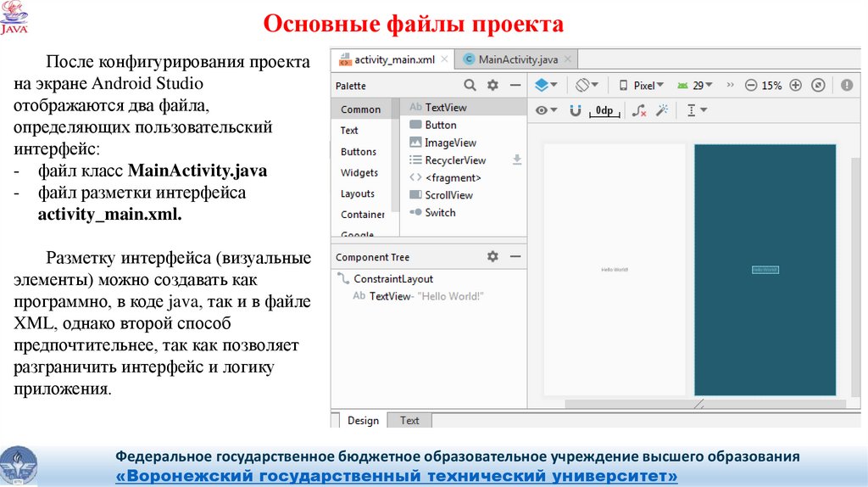The height and width of the screenshot is (487, 868).
Task: Download the RecyclerView dependency
Action: pyautogui.click(x=517, y=160)
